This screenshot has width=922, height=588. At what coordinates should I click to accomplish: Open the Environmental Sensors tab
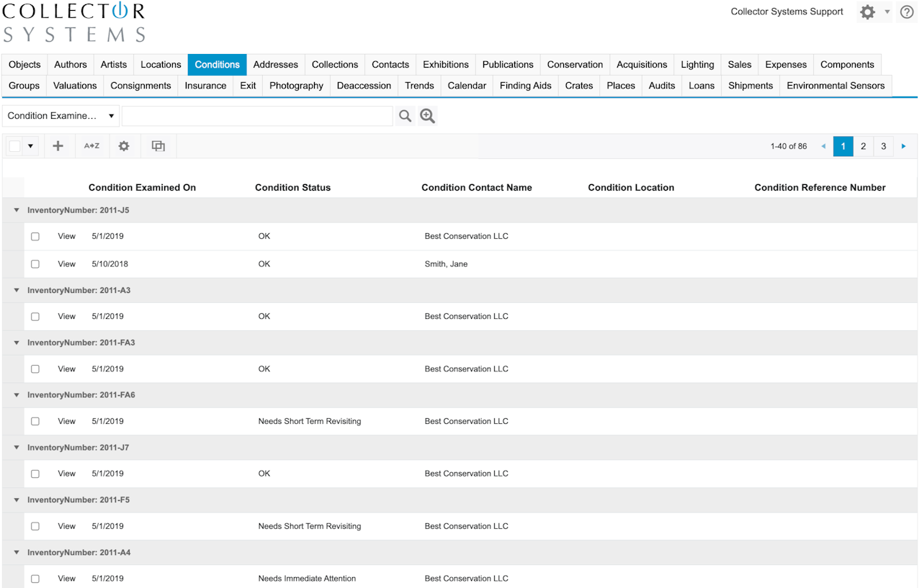pyautogui.click(x=835, y=86)
